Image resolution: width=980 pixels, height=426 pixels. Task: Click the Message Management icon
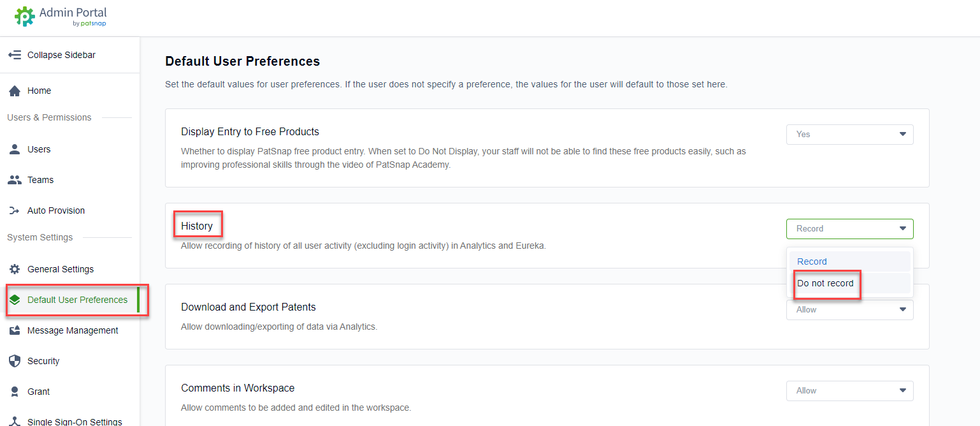(15, 330)
